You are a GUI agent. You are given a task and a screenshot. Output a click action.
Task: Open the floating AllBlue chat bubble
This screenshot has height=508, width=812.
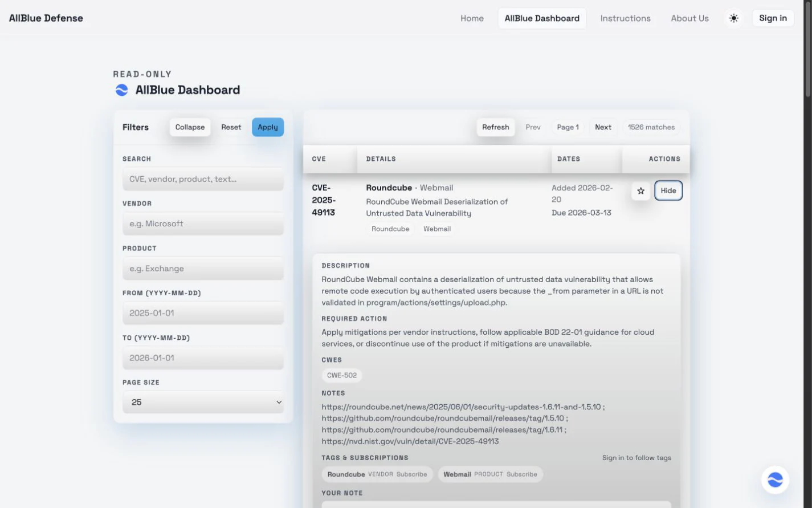pos(775,479)
